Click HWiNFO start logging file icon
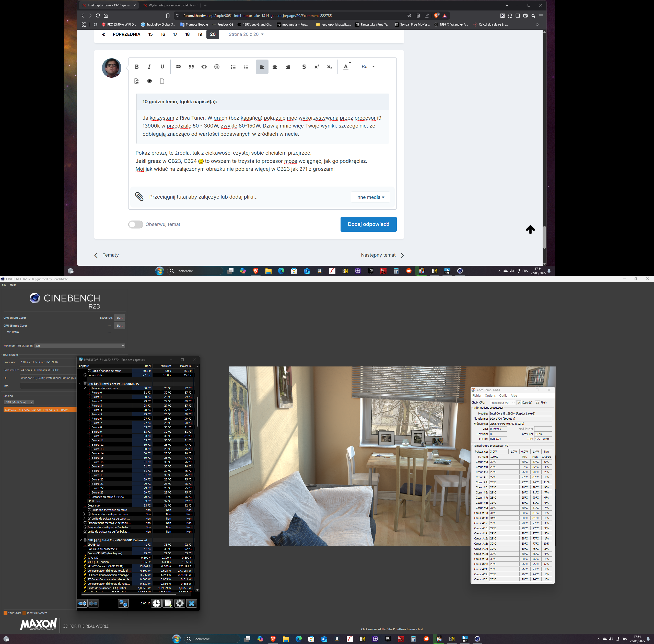 tap(168, 603)
